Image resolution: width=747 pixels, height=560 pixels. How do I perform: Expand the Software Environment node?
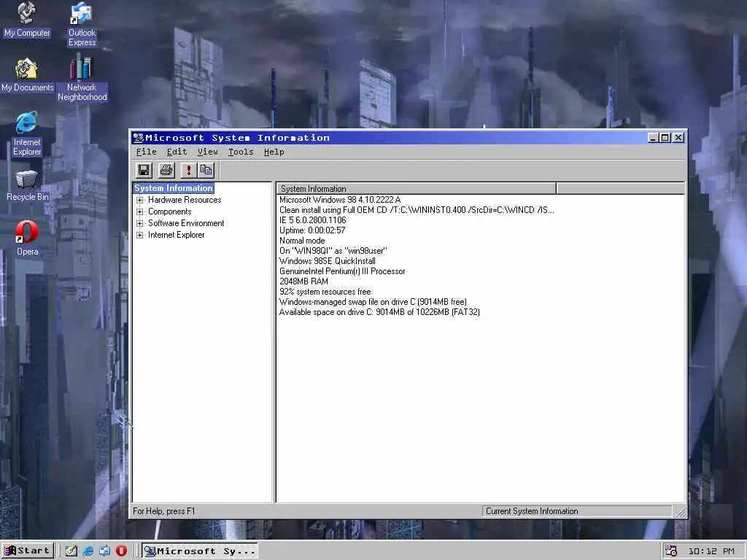tap(139, 223)
